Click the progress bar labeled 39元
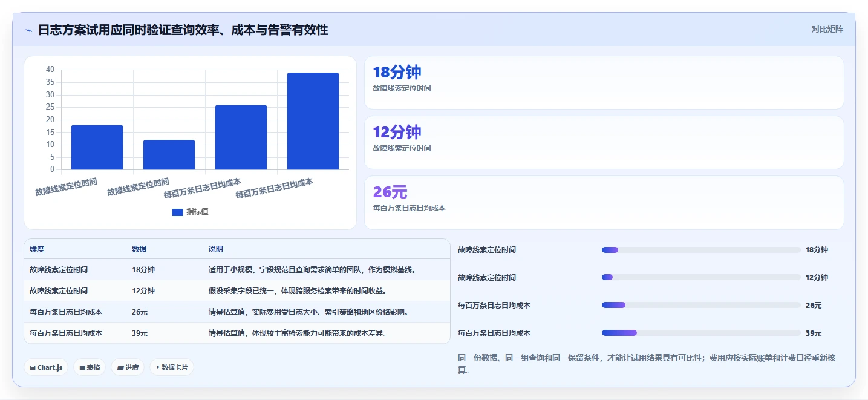868x400 pixels. click(701, 333)
